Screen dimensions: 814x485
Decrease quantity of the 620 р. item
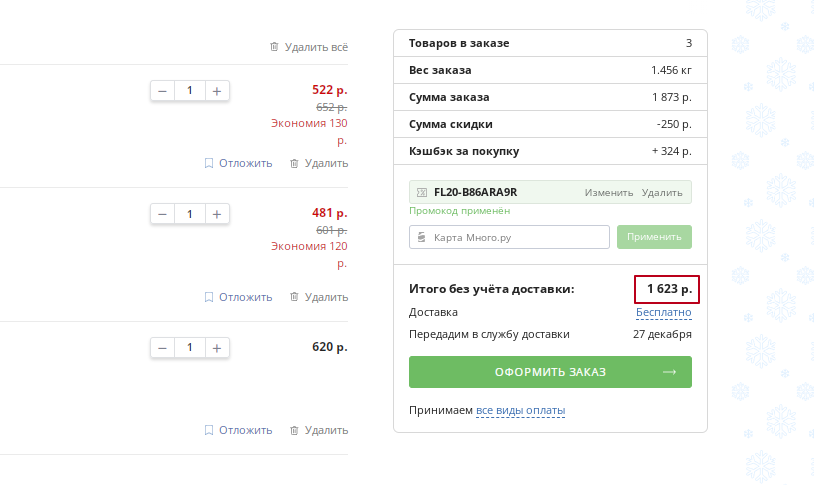(x=162, y=348)
